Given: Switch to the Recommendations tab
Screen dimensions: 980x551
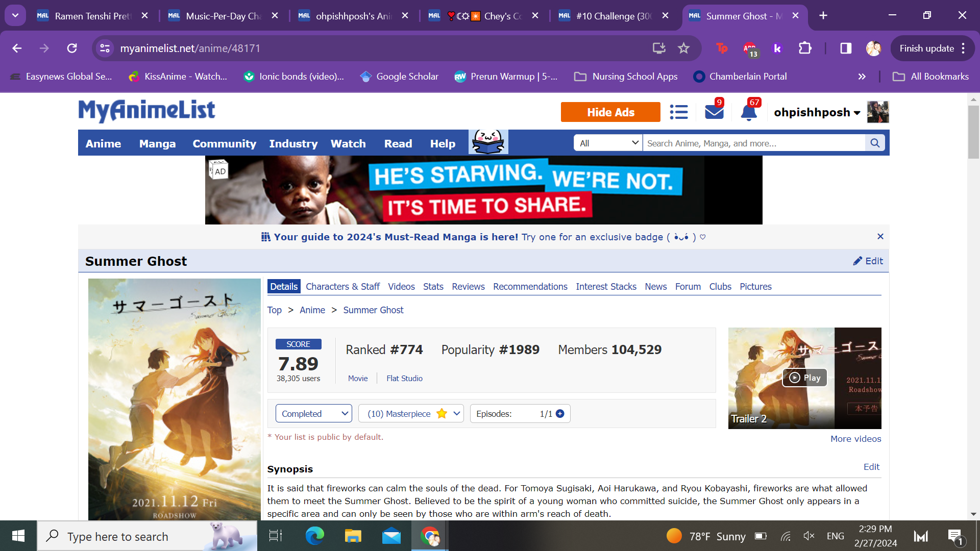Looking at the screenshot, I should click(x=530, y=287).
